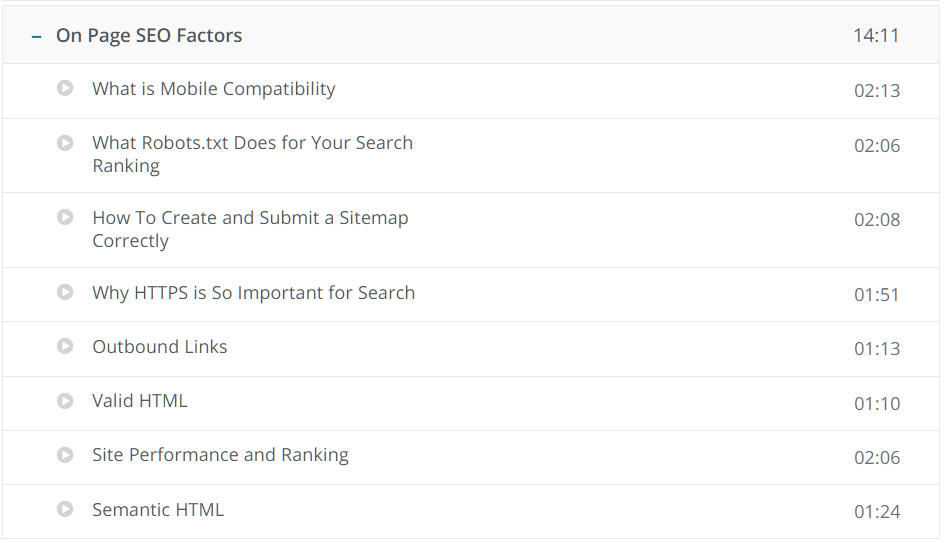Click play icon next to Why HTTPS lesson
The height and width of the screenshot is (543, 944).
[x=65, y=292]
